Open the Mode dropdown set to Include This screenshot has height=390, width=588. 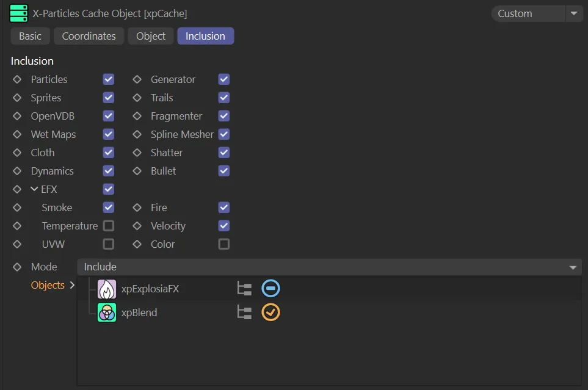[x=329, y=267]
